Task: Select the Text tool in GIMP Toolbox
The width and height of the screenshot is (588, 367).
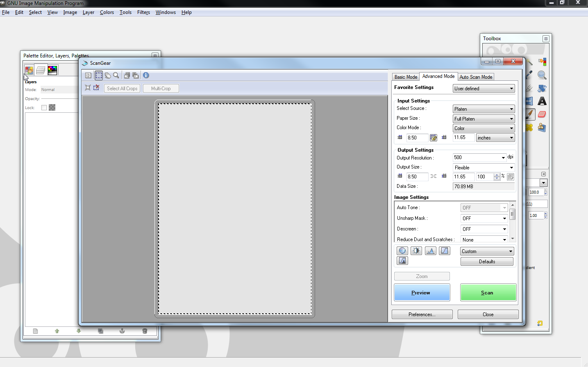Action: (x=542, y=101)
